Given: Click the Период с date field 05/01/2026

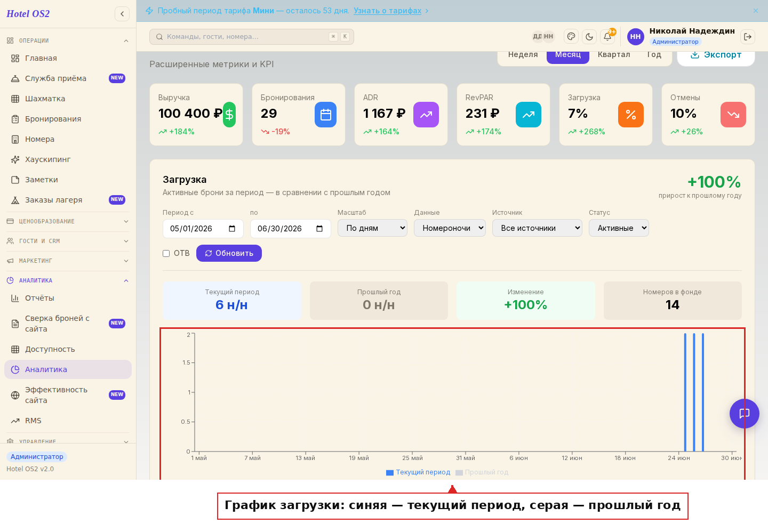Looking at the screenshot, I should coord(203,229).
